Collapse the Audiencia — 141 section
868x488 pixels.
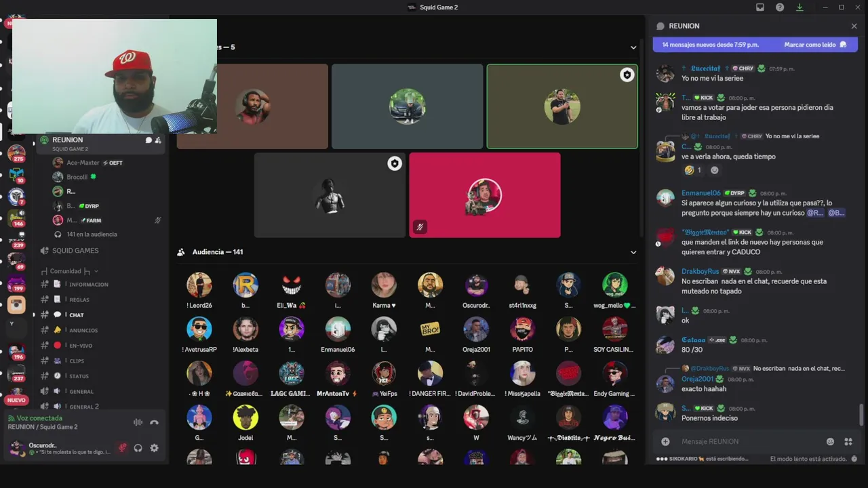click(633, 252)
